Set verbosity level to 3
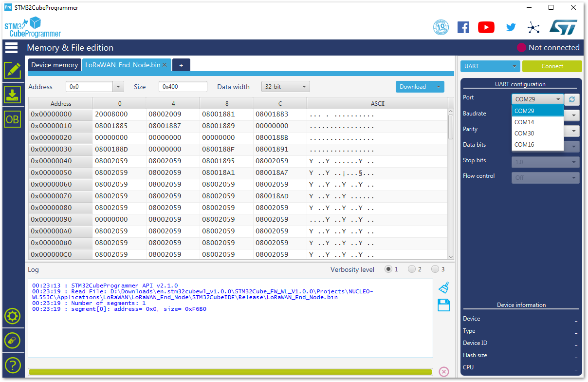 pyautogui.click(x=435, y=269)
